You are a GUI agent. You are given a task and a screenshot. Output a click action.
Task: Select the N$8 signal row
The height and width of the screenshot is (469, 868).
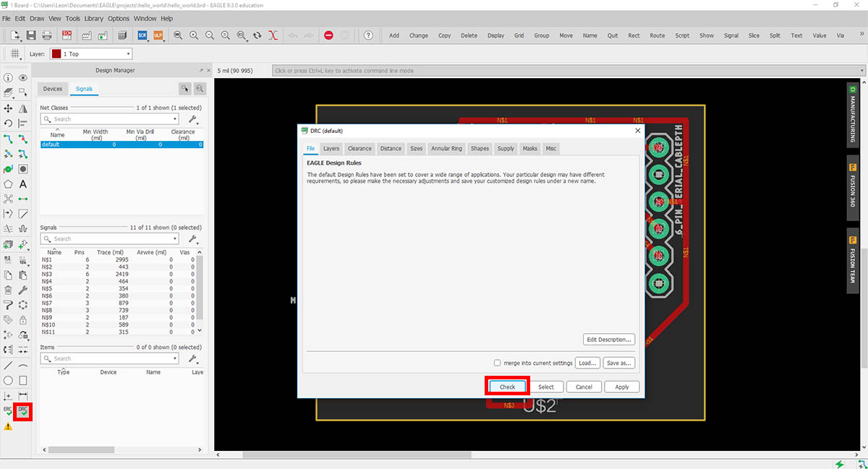(118, 310)
